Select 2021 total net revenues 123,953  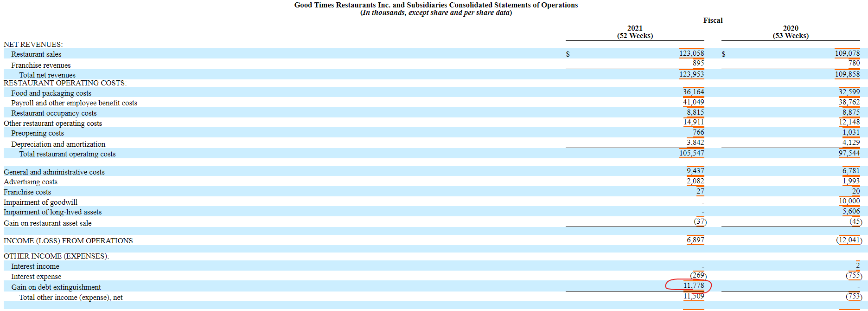691,74
